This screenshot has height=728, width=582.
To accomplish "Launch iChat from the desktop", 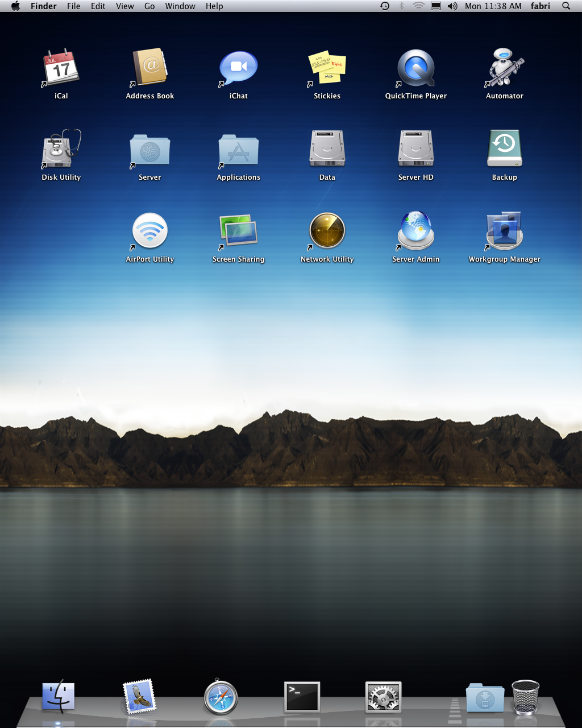I will [239, 68].
